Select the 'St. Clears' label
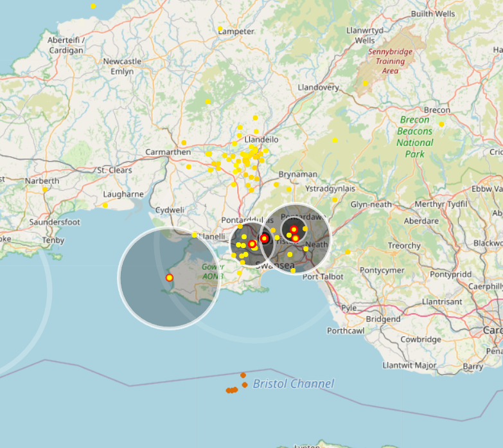 tap(114, 170)
